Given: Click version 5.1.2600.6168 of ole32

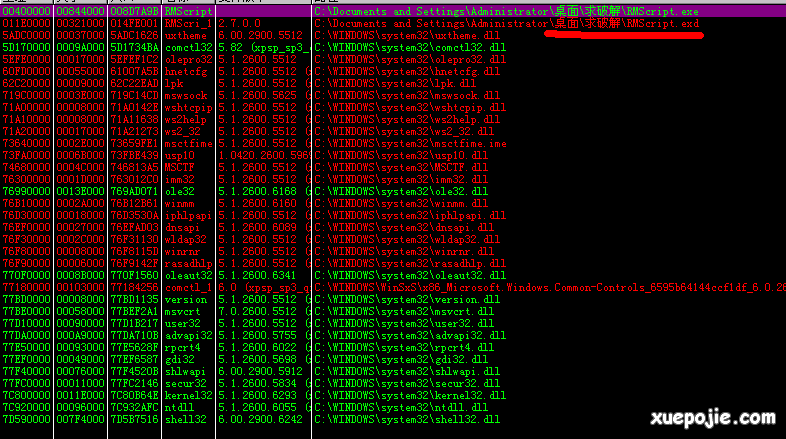Looking at the screenshot, I should [x=257, y=191].
